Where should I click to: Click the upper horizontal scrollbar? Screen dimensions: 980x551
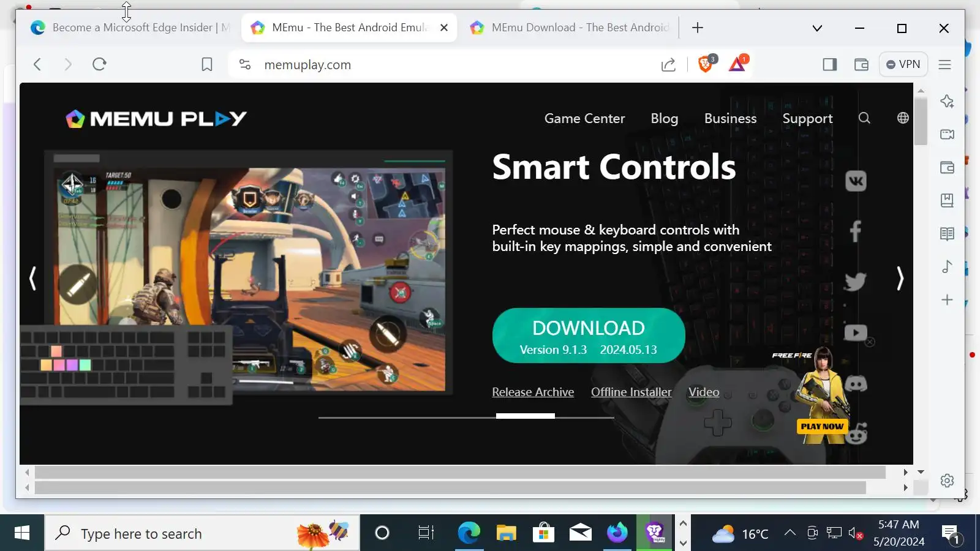(x=460, y=472)
